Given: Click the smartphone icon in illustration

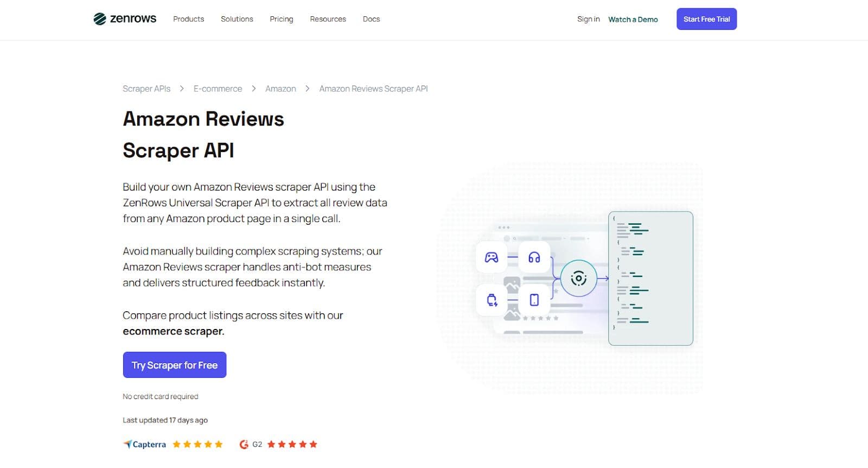Looking at the screenshot, I should coord(534,300).
